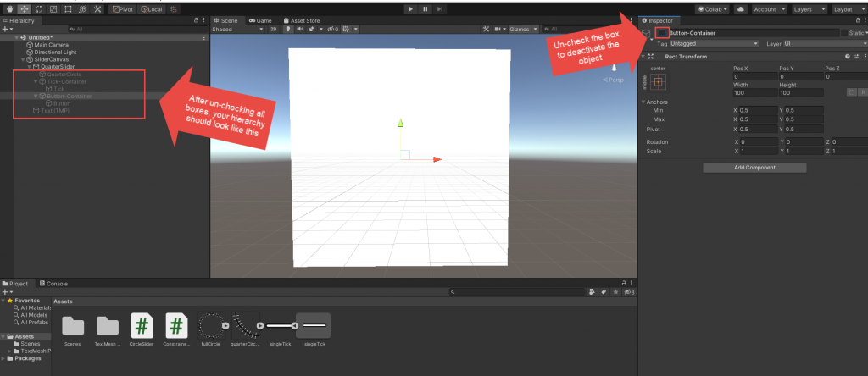
Task: Select the combined Transform tool
Action: [x=82, y=9]
